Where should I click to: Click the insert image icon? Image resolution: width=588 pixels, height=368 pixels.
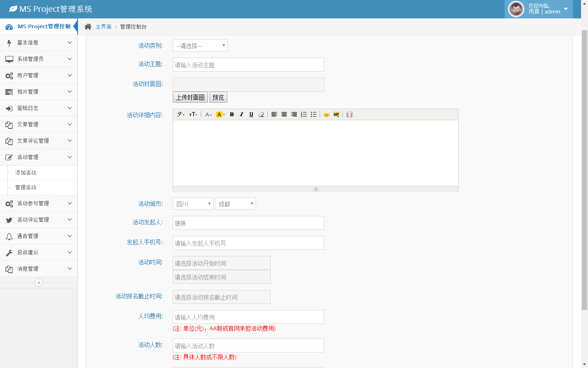(x=336, y=114)
